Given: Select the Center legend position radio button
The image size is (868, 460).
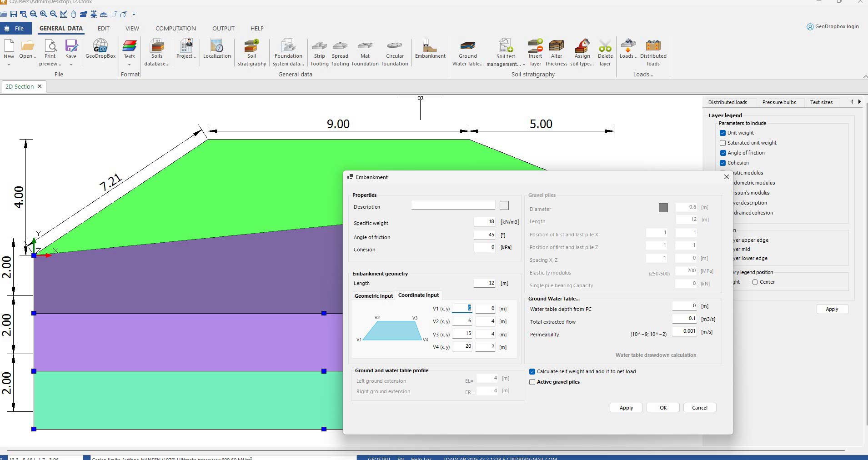Looking at the screenshot, I should pos(755,282).
